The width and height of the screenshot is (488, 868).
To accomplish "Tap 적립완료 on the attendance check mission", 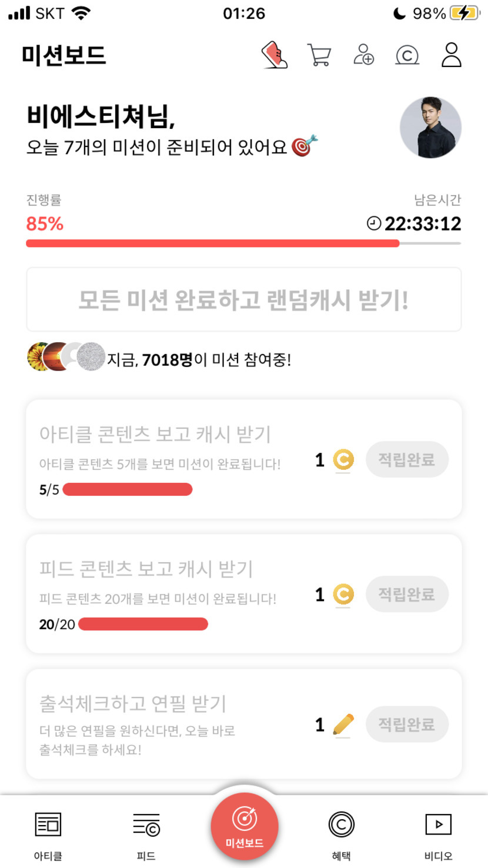I will point(407,724).
